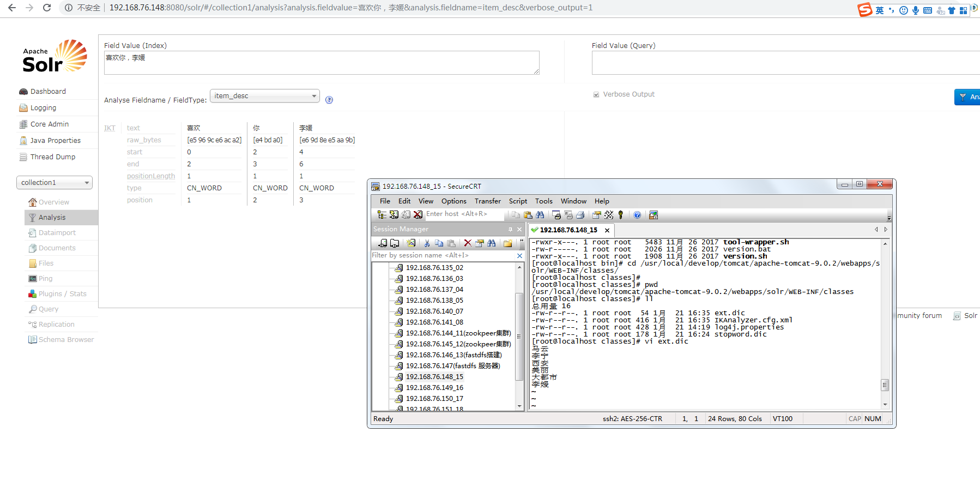The image size is (980, 480).
Task: Open the File menu in SecureCRT
Action: pyautogui.click(x=385, y=201)
